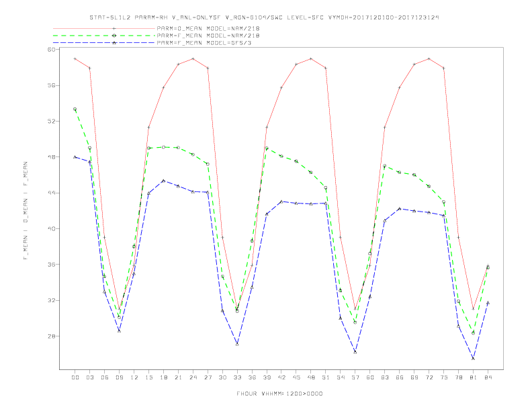Click blue triangle data point at hour 33
This screenshot has height=411, width=532.
237,344
